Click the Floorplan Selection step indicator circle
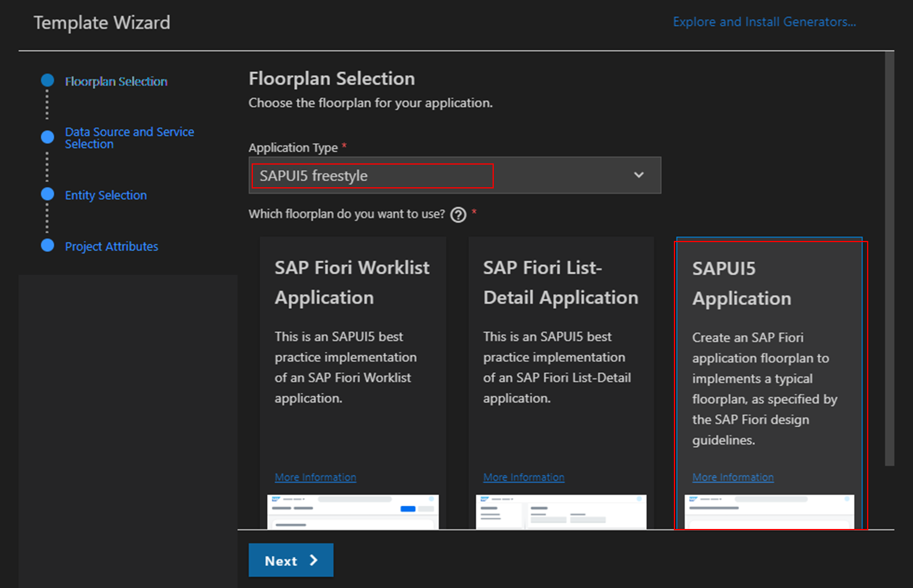Image resolution: width=913 pixels, height=588 pixels. pyautogui.click(x=47, y=79)
